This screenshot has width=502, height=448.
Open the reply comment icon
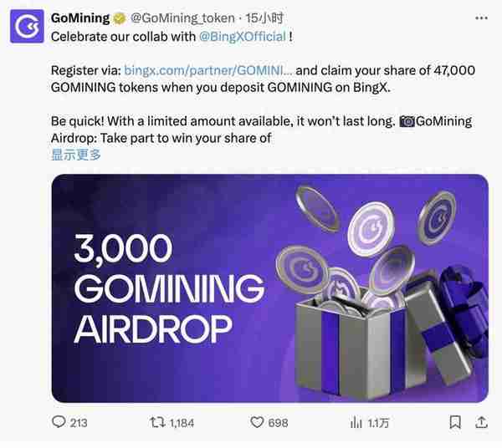point(59,422)
